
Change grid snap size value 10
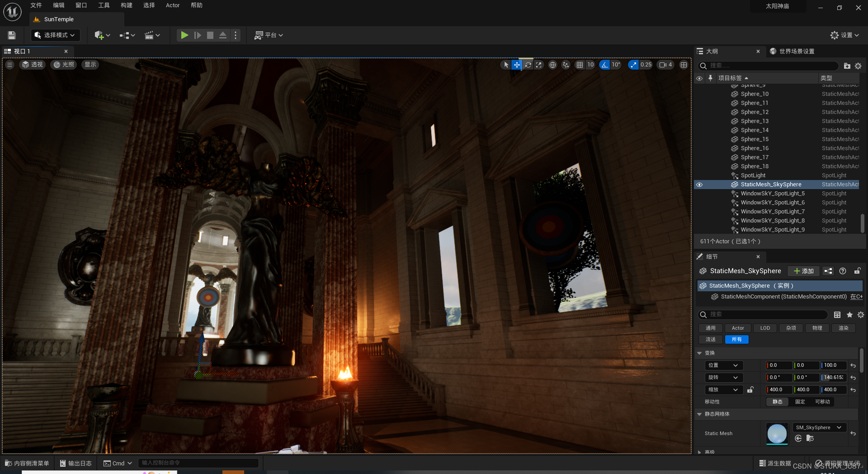click(x=590, y=65)
